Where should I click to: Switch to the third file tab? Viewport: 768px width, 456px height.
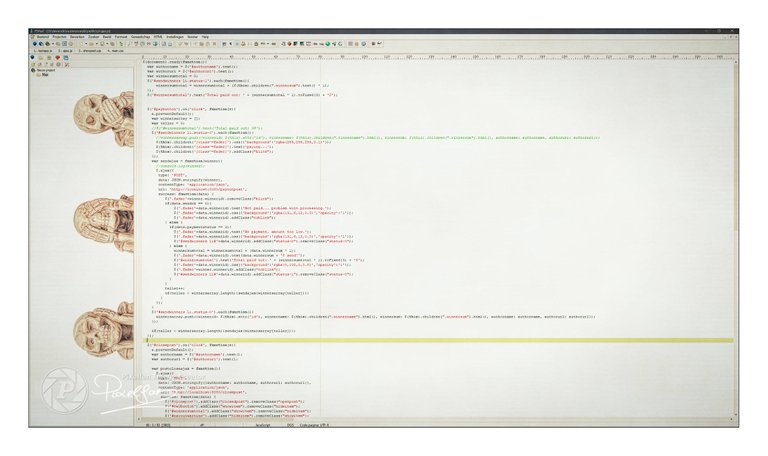tap(90, 51)
